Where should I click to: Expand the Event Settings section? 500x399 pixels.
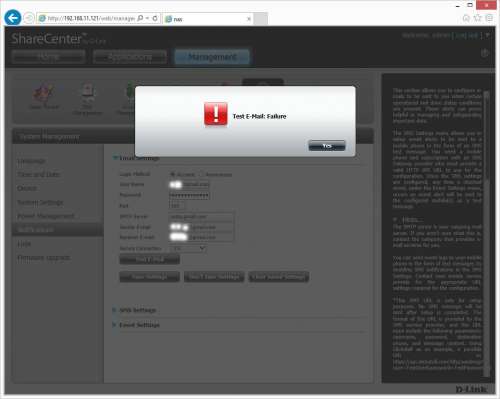click(x=115, y=325)
